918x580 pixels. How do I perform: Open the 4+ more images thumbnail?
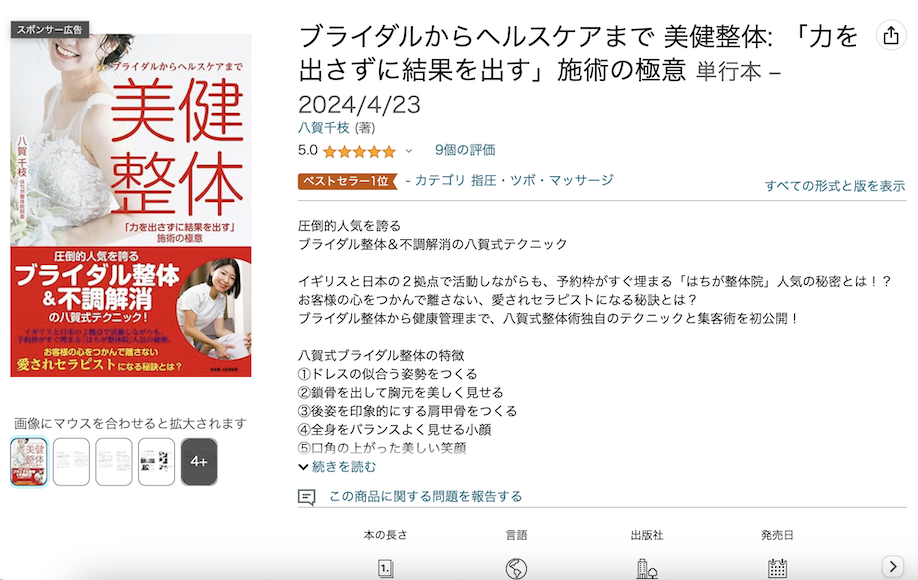click(199, 462)
